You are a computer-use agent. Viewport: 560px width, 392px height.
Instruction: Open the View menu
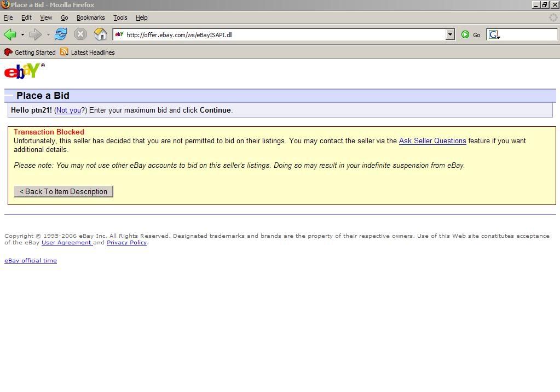[46, 17]
